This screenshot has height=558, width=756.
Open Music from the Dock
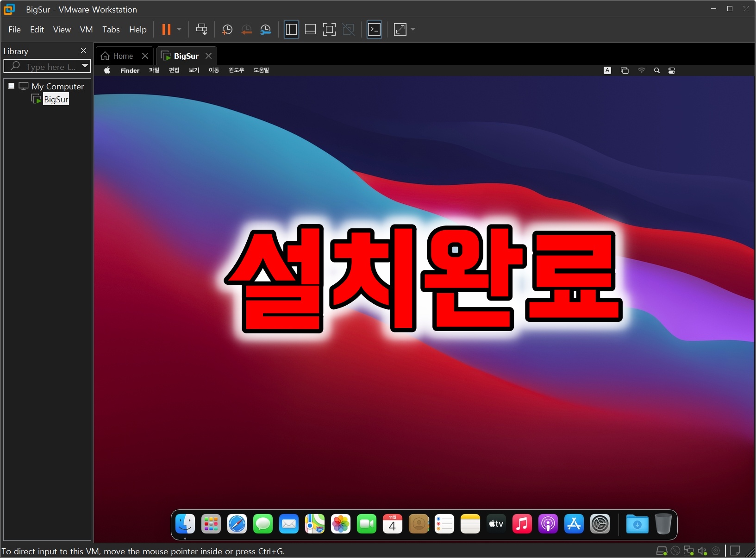522,524
